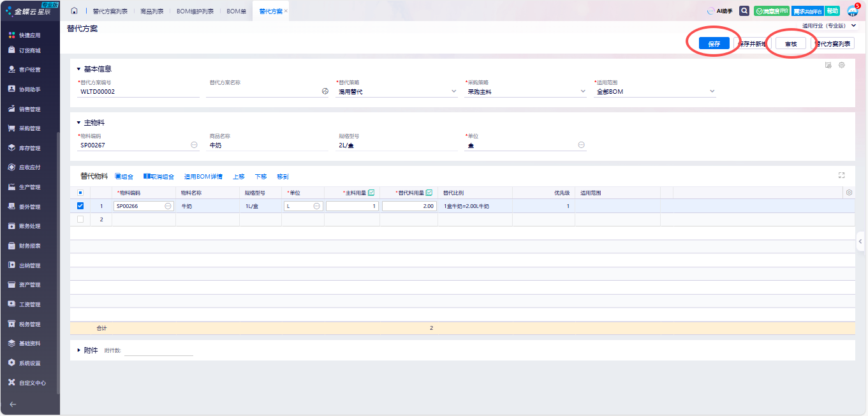This screenshot has height=416, width=868.
Task: Open 销售管理 in the sidebar
Action: [x=29, y=109]
